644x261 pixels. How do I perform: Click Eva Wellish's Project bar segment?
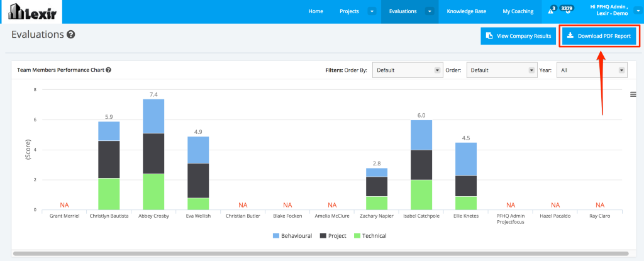198,181
